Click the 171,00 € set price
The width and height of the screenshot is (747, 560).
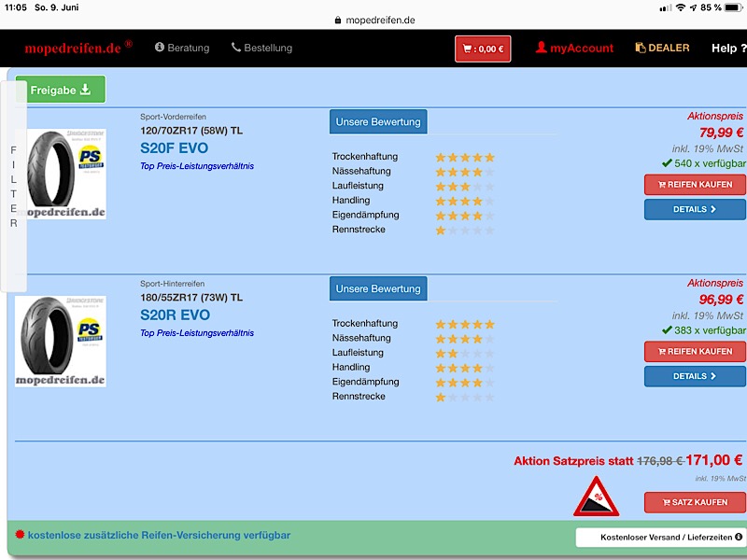click(x=714, y=460)
